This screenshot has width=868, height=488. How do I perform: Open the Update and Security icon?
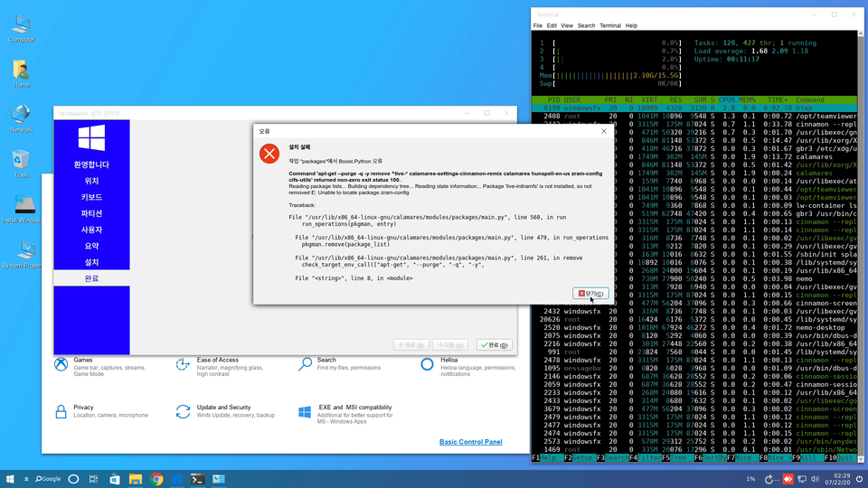(x=183, y=412)
